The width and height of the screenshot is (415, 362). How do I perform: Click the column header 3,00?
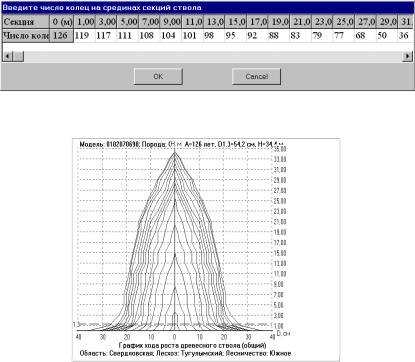tap(106, 22)
